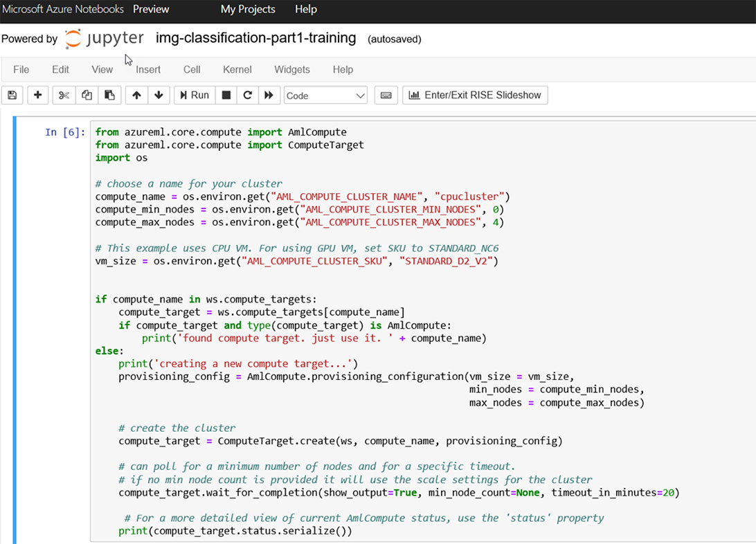Click the Jupyter logo
This screenshot has width=756, height=544.
[104, 39]
